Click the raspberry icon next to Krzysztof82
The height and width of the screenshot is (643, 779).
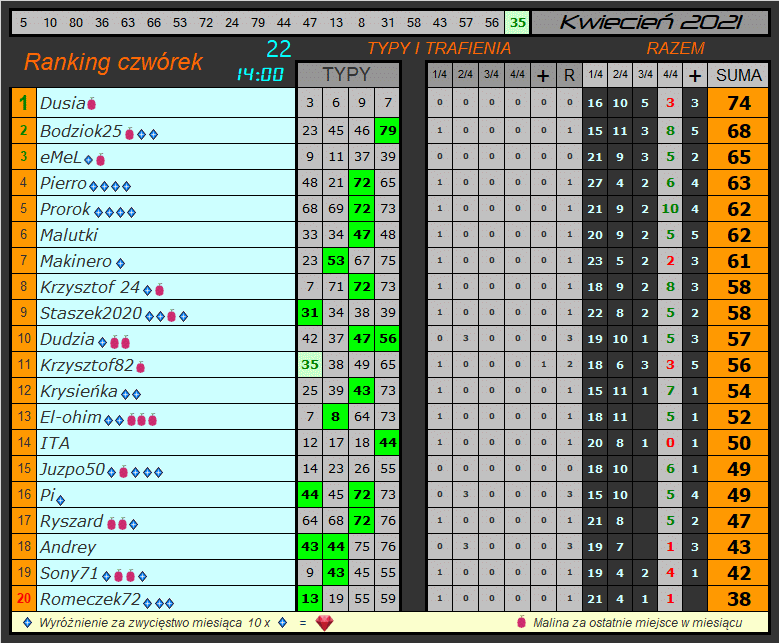(141, 367)
